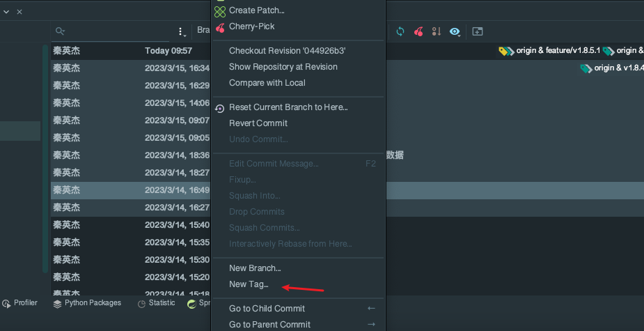Open the three-dot log options dropdown
This screenshot has height=331, width=644.
(181, 31)
